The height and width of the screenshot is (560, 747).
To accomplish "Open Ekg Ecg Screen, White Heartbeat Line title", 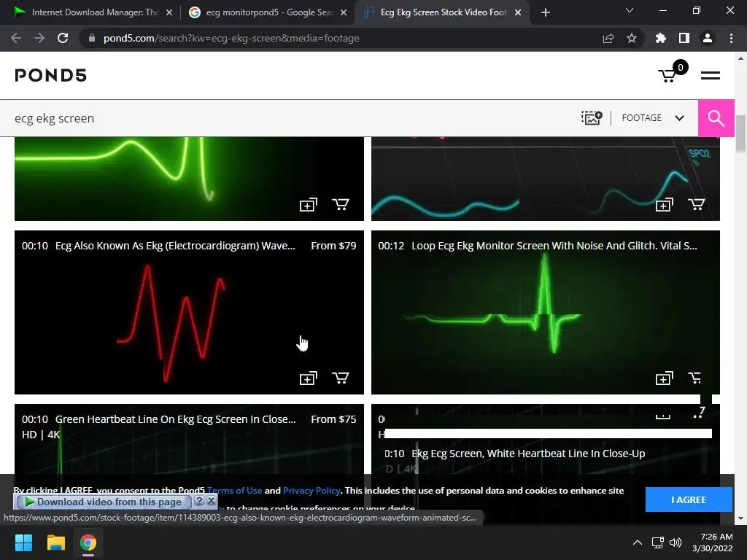I will (528, 454).
